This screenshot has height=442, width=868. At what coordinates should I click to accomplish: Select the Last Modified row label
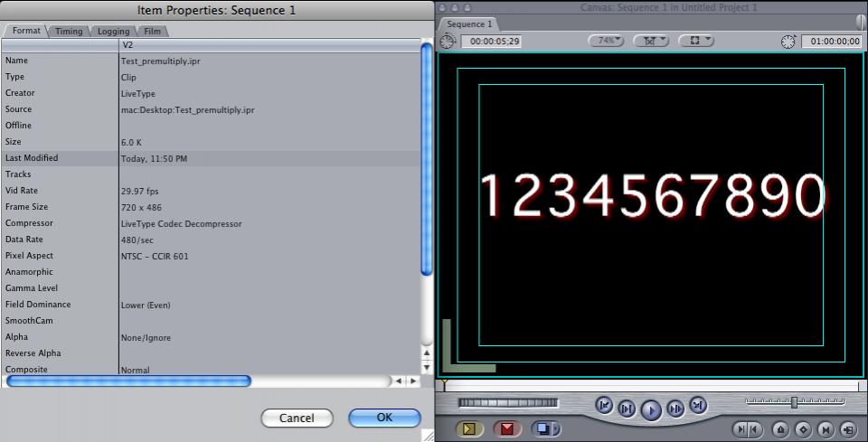pyautogui.click(x=32, y=157)
